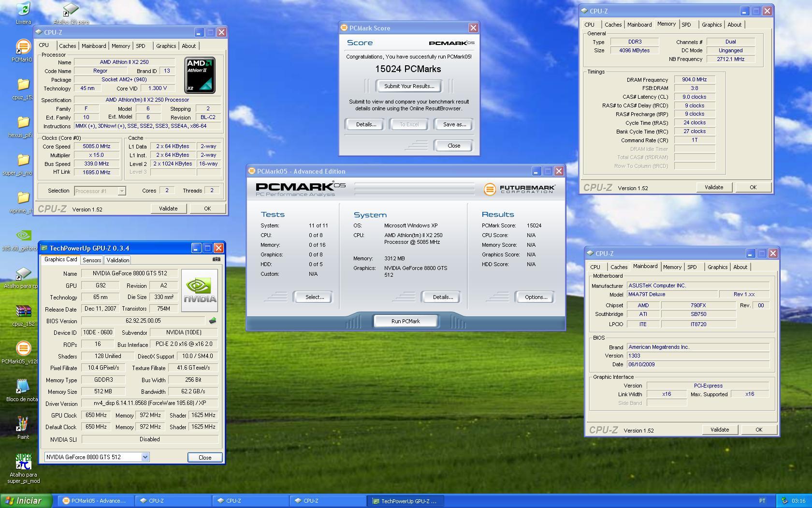Click the Iniciar start button
Screen dimensions: 812x508
coord(27,501)
